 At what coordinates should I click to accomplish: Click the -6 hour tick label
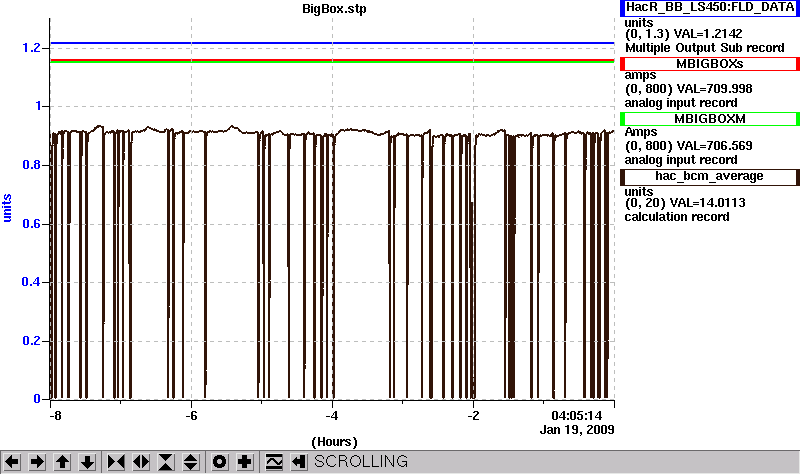(x=191, y=416)
